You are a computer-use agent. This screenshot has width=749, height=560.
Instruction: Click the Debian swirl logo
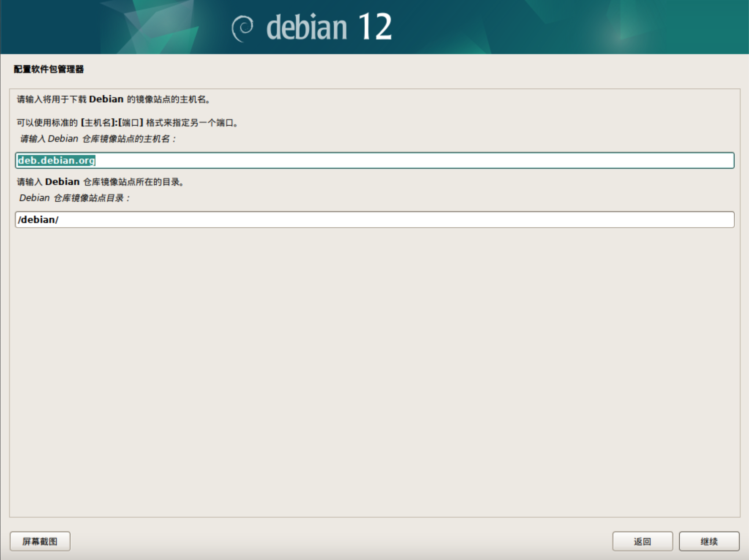pos(242,28)
